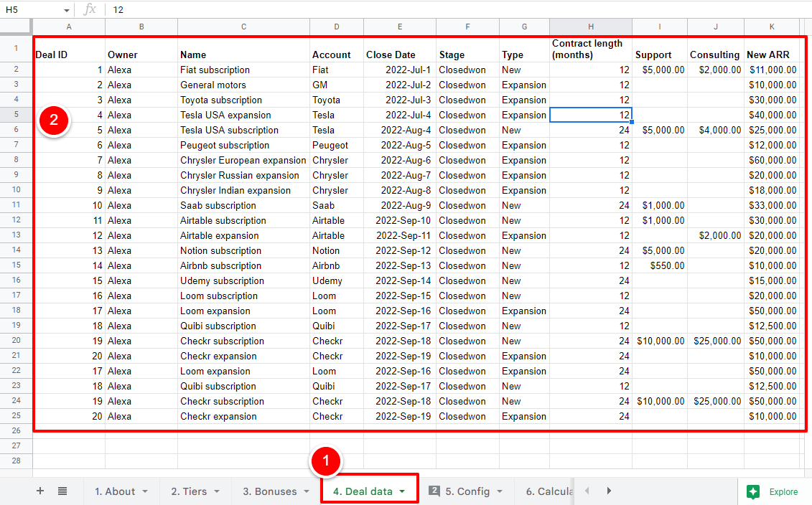
Task: Click the Saab subscription cell
Action: pyautogui.click(x=244, y=205)
